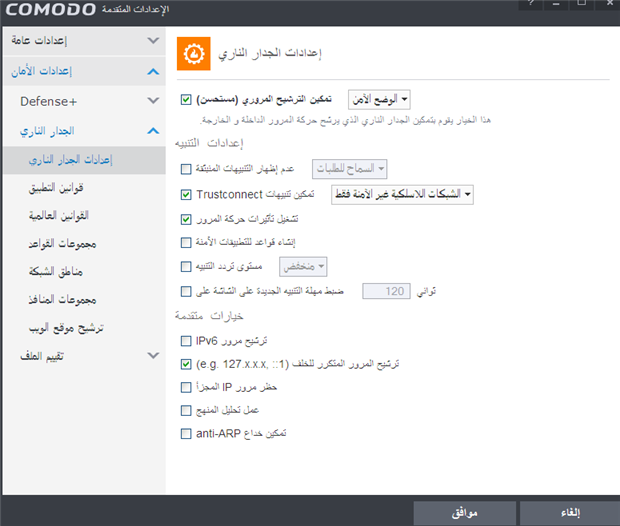Click the إلغاء cancel button
The width and height of the screenshot is (620, 526).
569,512
